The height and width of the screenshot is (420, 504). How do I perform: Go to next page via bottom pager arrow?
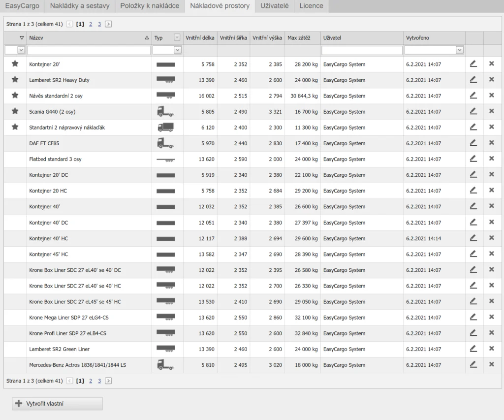point(108,381)
